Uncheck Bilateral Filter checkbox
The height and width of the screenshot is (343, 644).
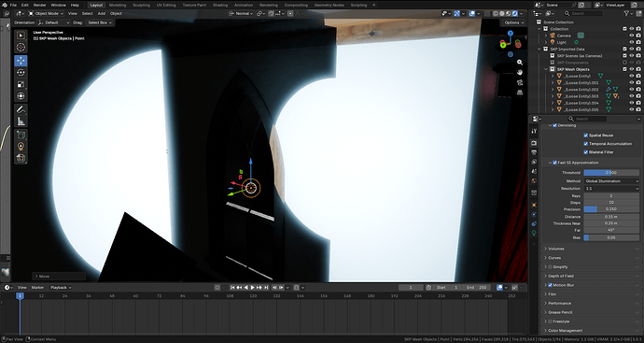(x=586, y=152)
